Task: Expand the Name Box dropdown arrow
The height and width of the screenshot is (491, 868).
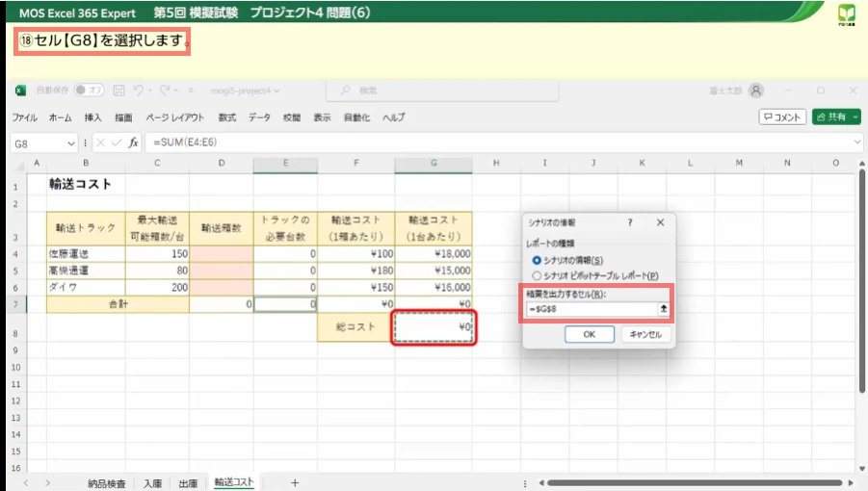Action: pyautogui.click(x=71, y=143)
